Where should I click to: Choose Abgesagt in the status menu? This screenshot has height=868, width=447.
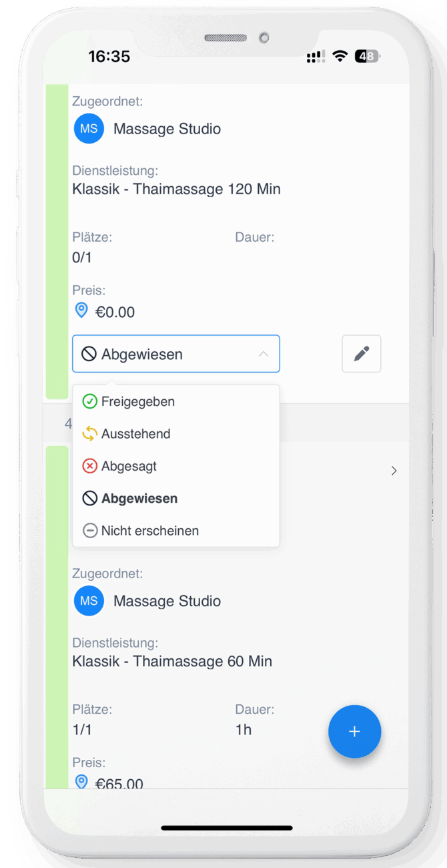point(176,466)
